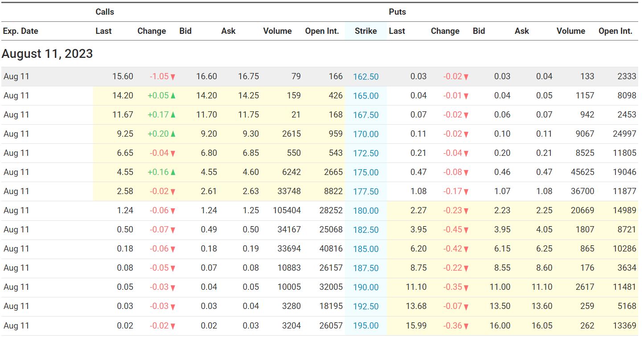Open the 165.00 strike link
Screen dimensions: 644x337
coord(366,96)
